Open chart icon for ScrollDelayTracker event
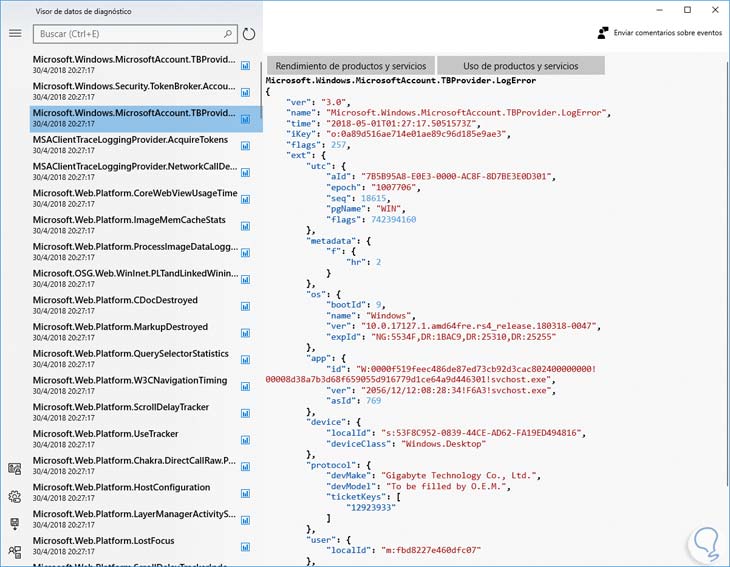This screenshot has height=567, width=730. coord(245,413)
